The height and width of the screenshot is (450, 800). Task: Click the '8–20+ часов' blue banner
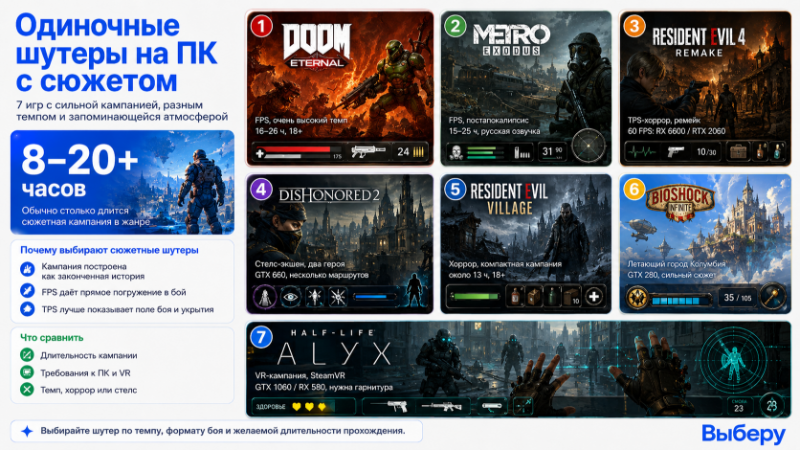point(122,182)
